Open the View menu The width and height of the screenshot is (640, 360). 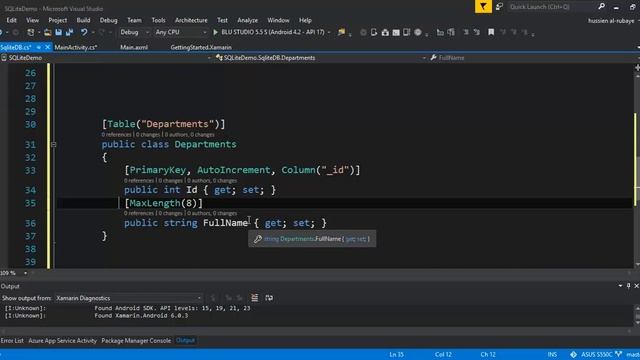[x=32, y=20]
